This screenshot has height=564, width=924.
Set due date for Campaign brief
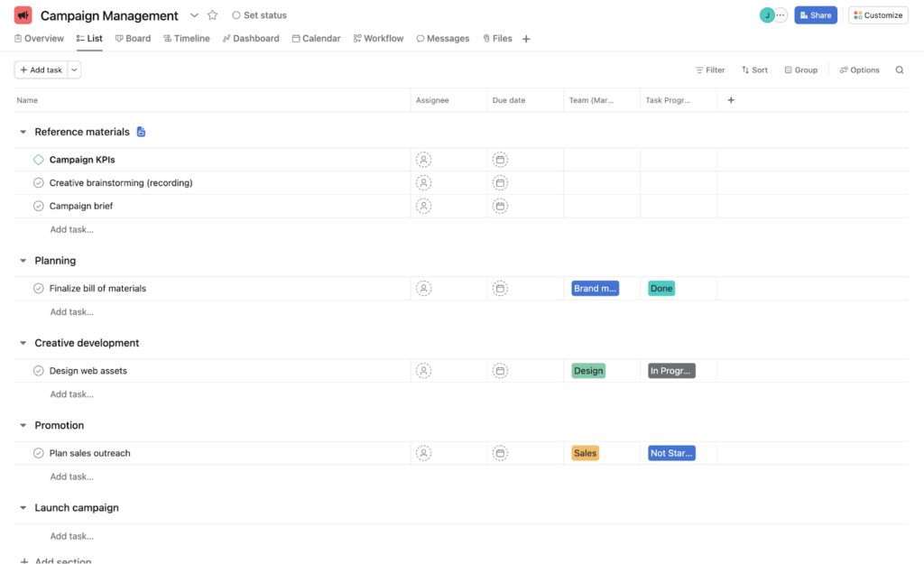click(x=500, y=207)
